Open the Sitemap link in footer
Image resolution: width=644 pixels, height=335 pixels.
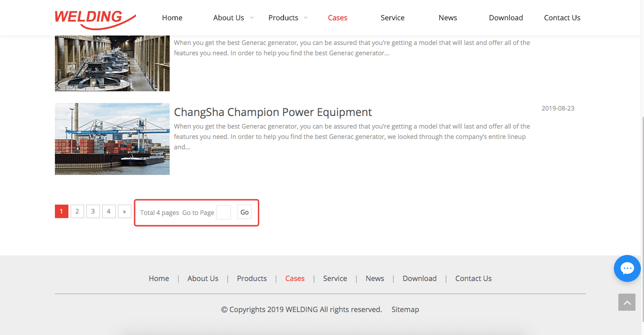(405, 309)
